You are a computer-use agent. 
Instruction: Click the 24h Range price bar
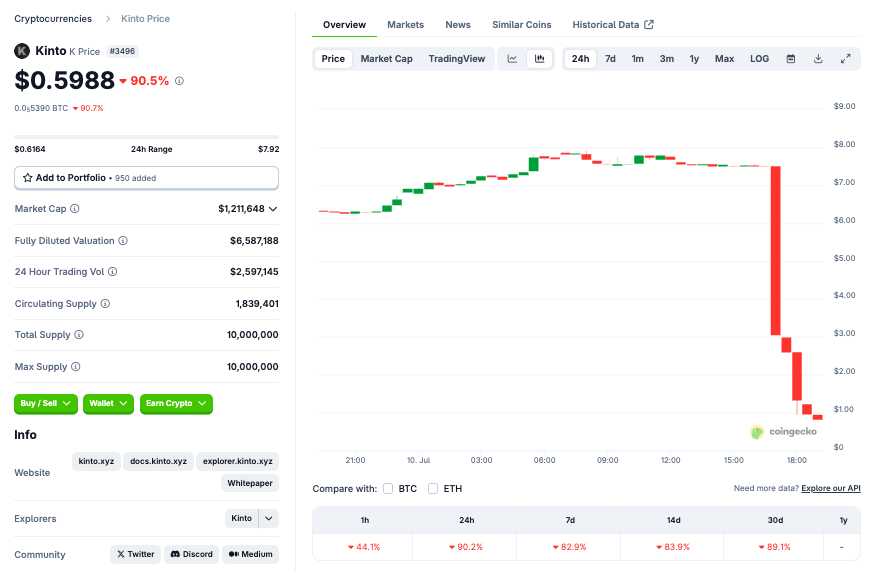146,137
